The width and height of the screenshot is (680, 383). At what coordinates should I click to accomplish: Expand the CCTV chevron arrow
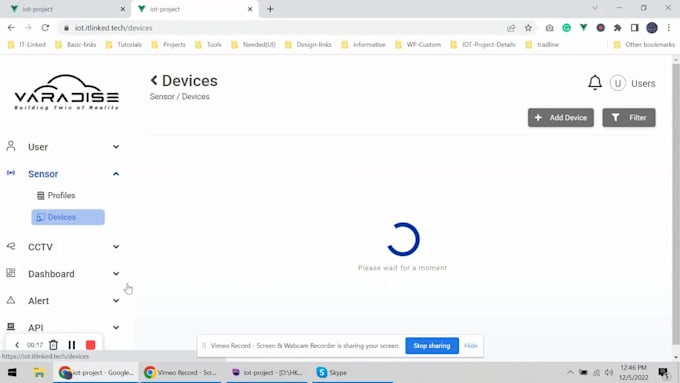(116, 247)
